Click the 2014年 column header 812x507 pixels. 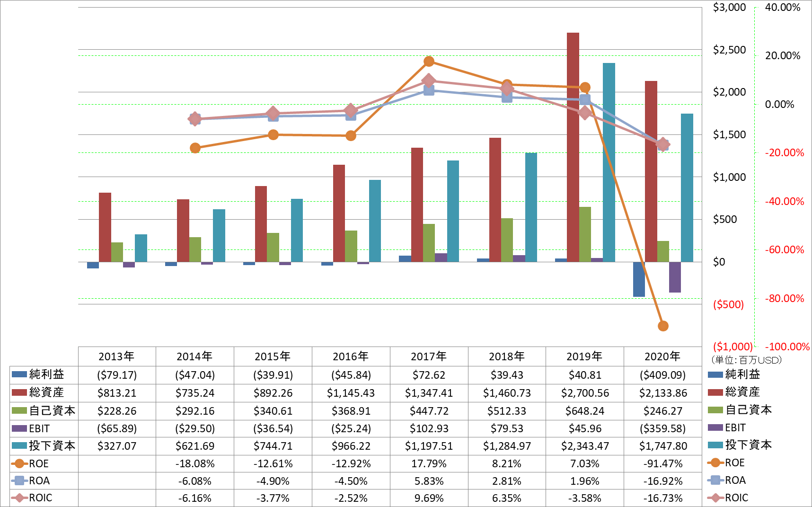click(x=194, y=356)
